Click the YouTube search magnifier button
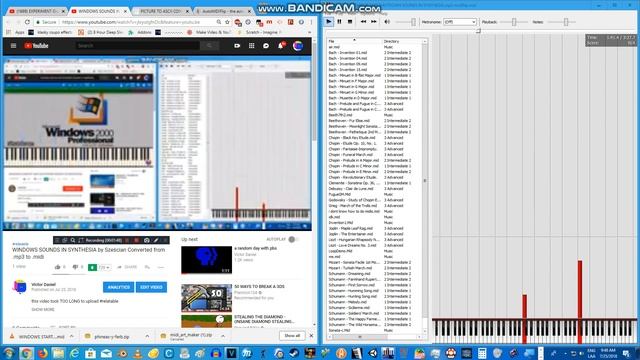Viewport: 640px width, 360px height. (209, 46)
